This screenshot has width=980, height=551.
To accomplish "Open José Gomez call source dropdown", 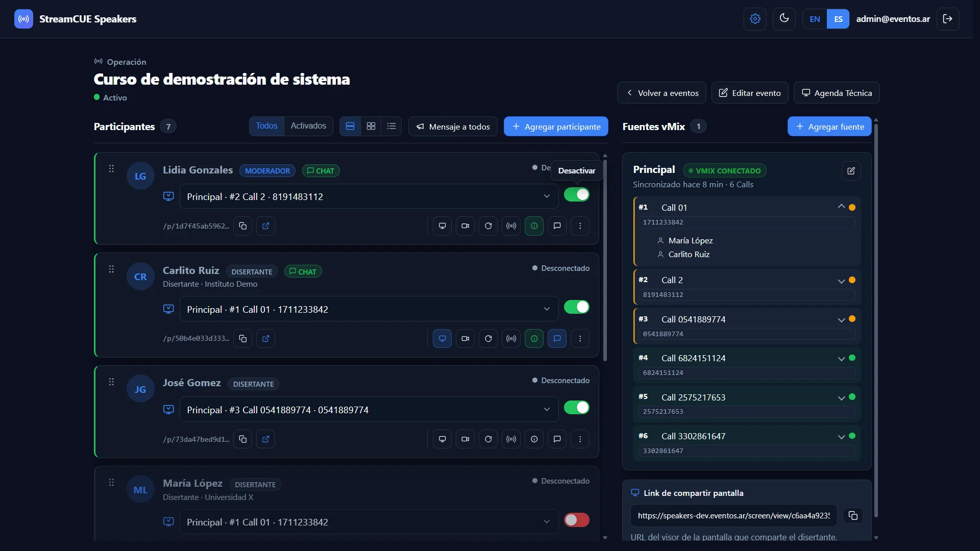I will point(369,410).
